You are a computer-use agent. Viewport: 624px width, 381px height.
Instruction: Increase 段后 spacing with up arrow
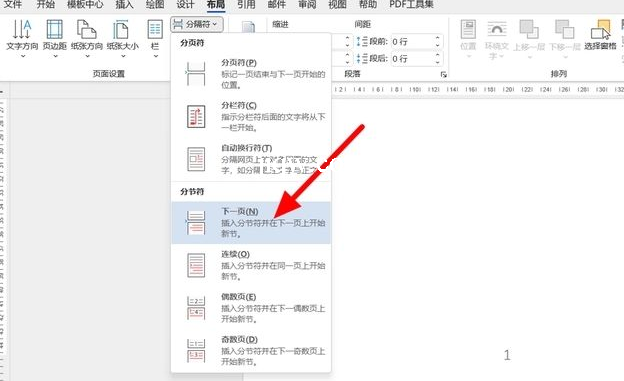pos(438,55)
